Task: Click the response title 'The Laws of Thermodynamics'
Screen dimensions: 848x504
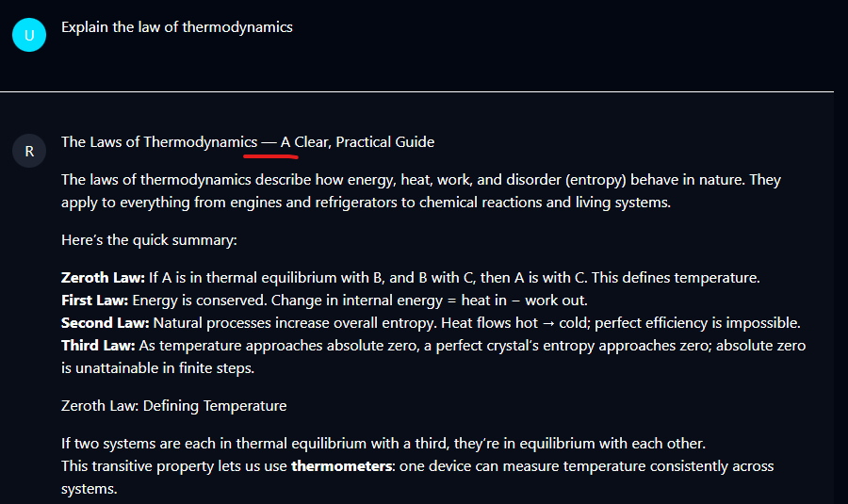Action: (x=159, y=141)
